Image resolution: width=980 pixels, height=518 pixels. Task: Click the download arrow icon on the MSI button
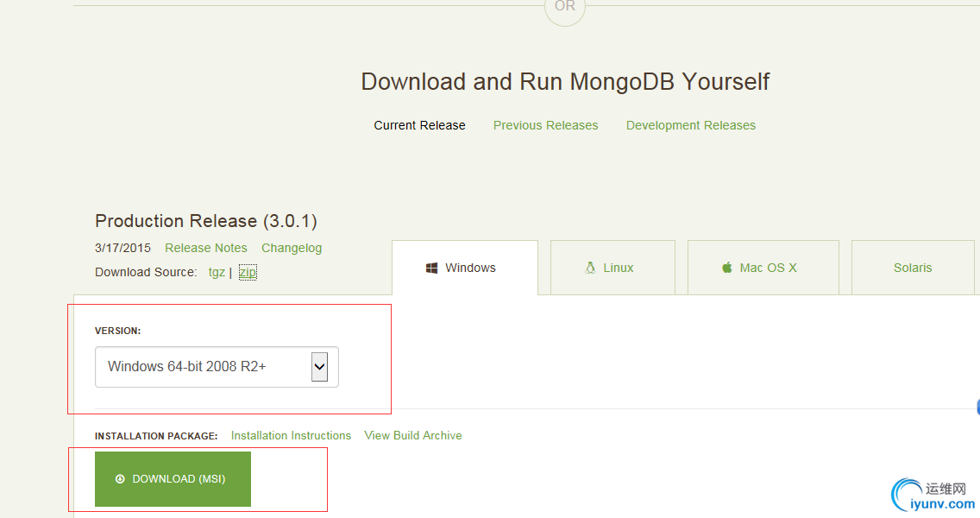pos(120,478)
